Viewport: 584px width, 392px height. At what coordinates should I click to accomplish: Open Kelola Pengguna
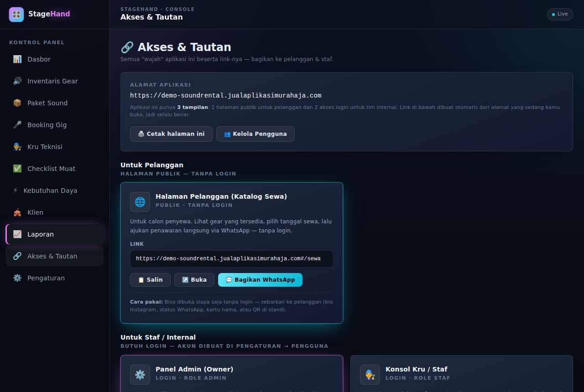tap(255, 134)
